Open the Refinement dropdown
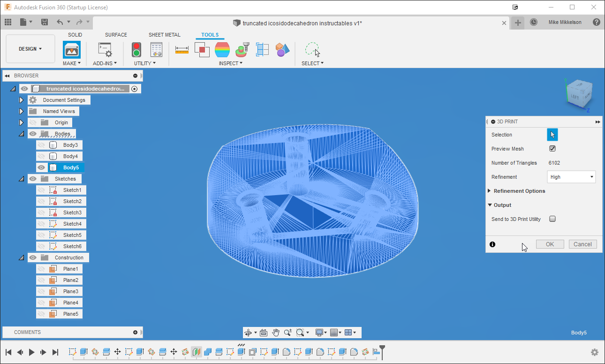The width and height of the screenshot is (605, 364). 571,177
